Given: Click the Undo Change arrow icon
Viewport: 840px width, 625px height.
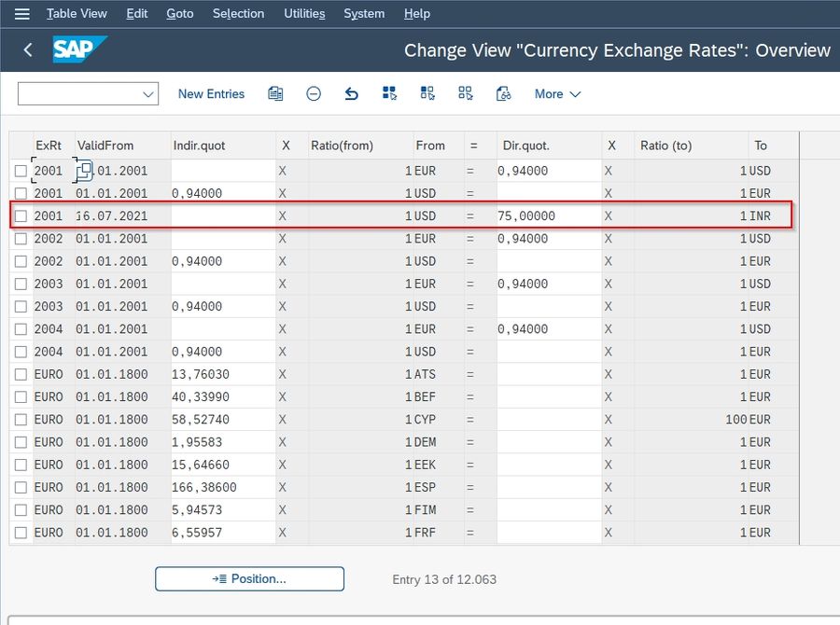Looking at the screenshot, I should tap(352, 93).
